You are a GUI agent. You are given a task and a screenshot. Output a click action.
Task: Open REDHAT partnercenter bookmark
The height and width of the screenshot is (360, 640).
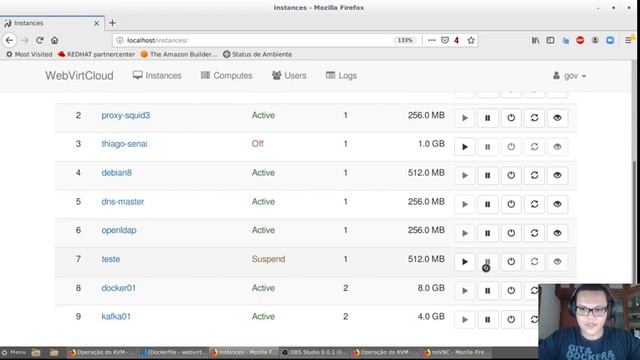pos(96,54)
